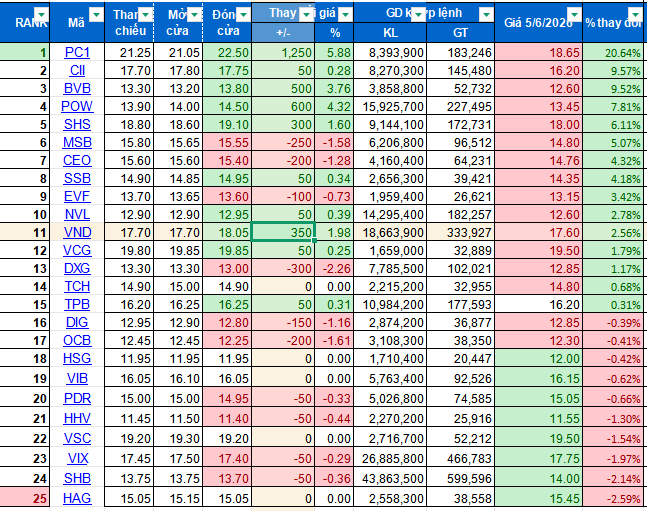Click HSG Giá 5/6/2026 cell 12.00
The height and width of the screenshot is (511, 647).
(538, 358)
